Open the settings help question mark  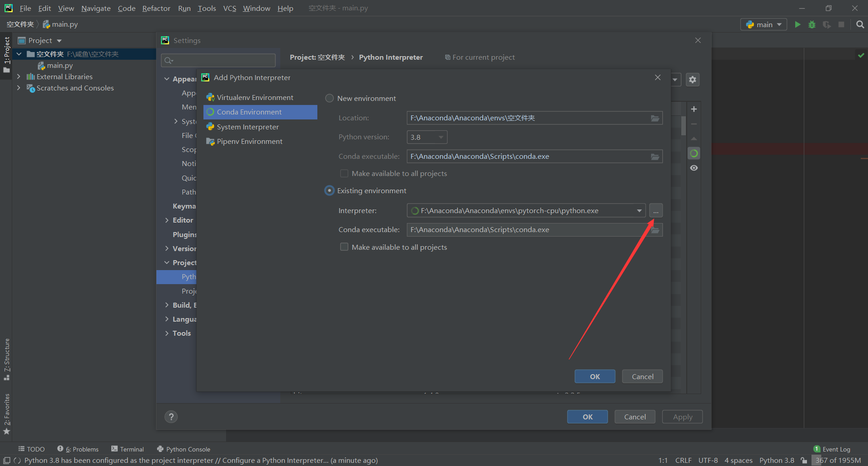(x=171, y=417)
